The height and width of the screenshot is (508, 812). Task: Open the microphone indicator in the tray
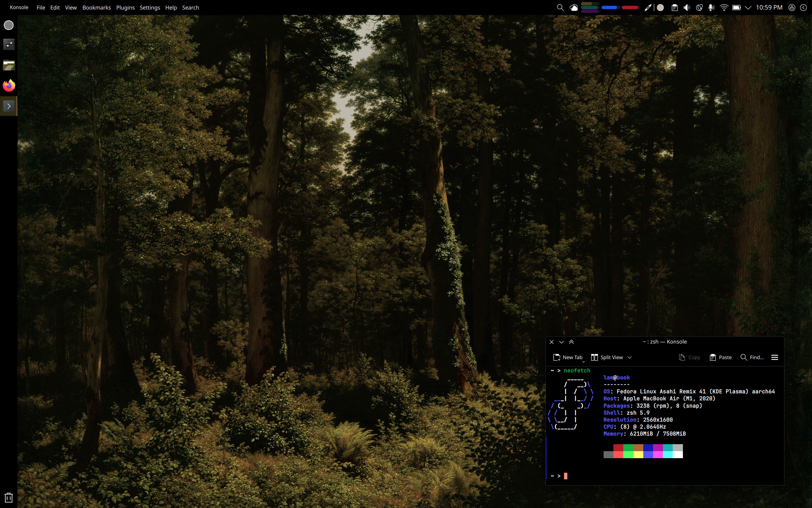pyautogui.click(x=711, y=7)
